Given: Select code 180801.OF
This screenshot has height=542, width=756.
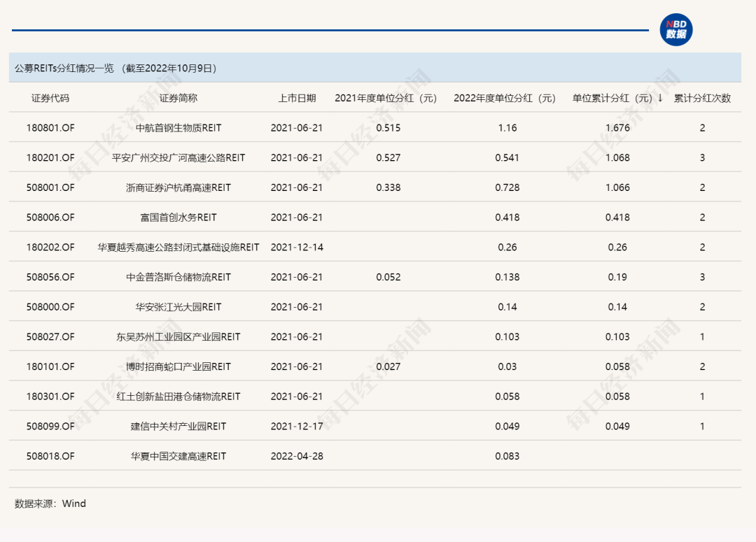Looking at the screenshot, I should point(50,128).
